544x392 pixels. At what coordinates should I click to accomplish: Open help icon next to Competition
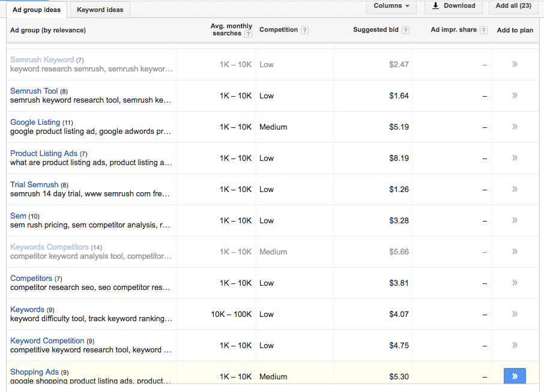coord(304,30)
